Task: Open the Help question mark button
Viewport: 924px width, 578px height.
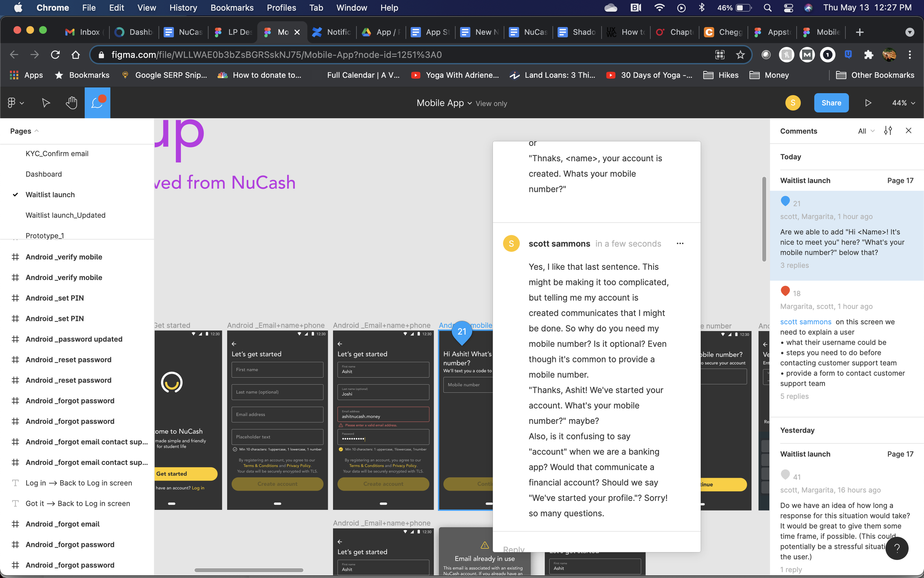Action: coord(897,548)
